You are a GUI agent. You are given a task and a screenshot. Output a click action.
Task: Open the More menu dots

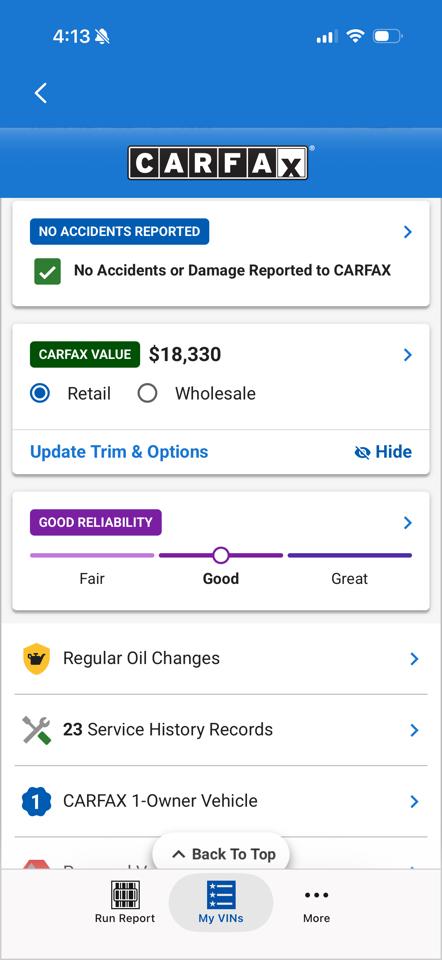point(317,895)
